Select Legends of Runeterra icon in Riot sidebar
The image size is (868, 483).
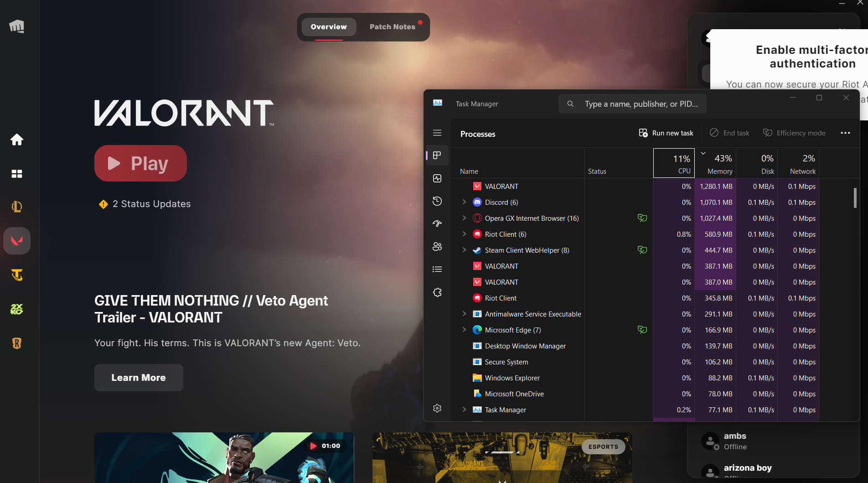point(17,343)
